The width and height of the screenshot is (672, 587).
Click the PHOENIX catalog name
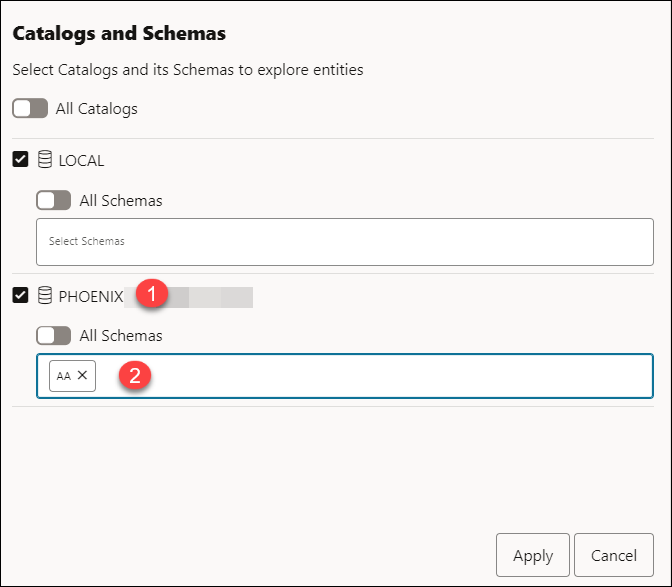(x=91, y=296)
